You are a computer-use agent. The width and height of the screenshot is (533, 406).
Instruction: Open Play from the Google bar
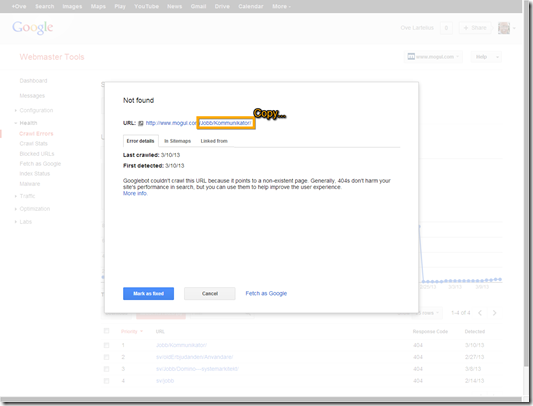[x=120, y=6]
